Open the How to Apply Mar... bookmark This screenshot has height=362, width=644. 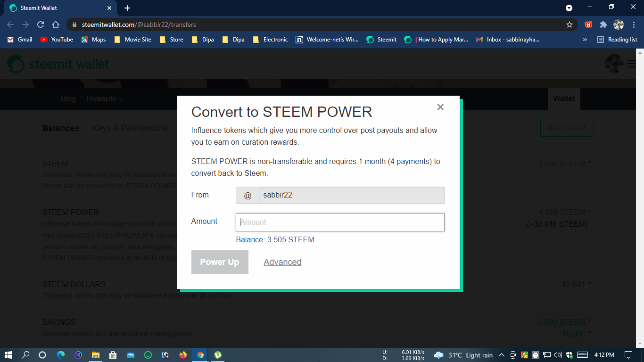click(436, 40)
